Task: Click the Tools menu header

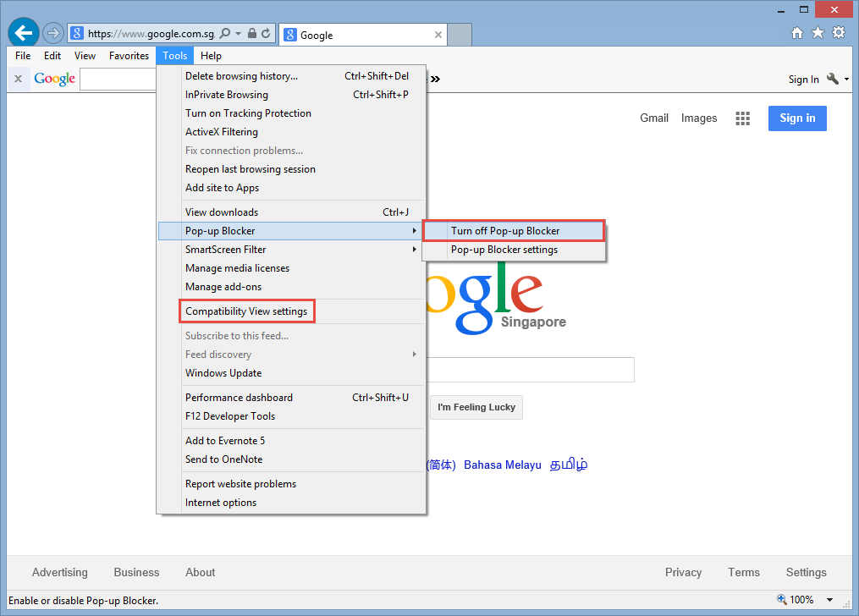Action: 174,56
